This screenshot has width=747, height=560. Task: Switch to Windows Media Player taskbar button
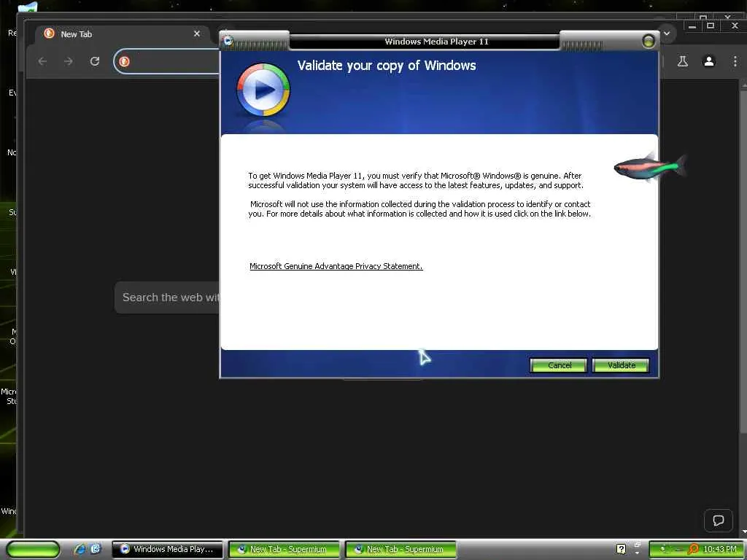point(167,549)
